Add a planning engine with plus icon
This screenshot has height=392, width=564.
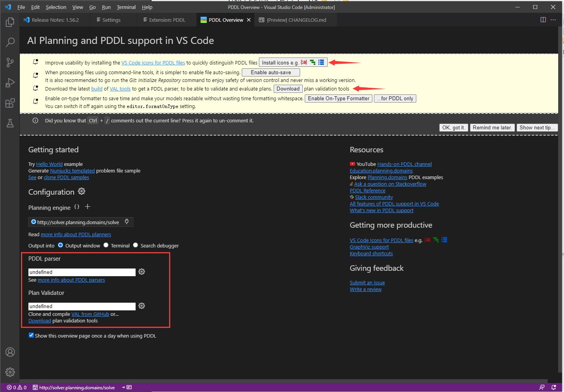[88, 207]
